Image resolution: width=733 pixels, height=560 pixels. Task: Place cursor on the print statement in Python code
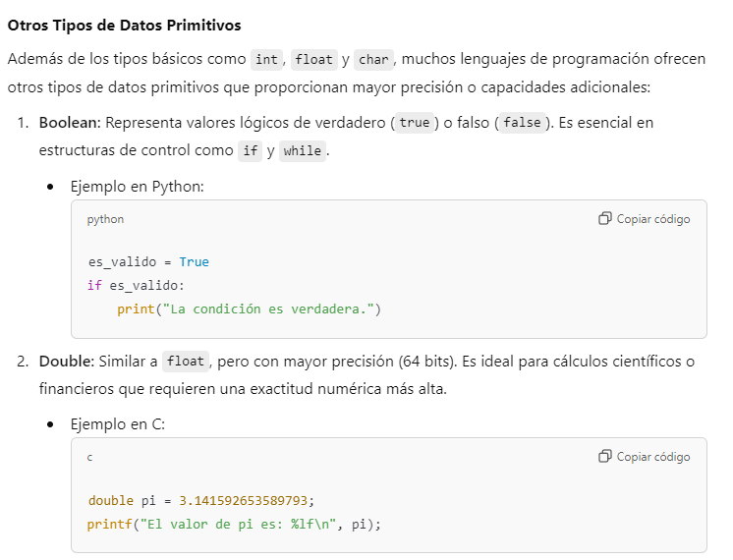pos(248,309)
